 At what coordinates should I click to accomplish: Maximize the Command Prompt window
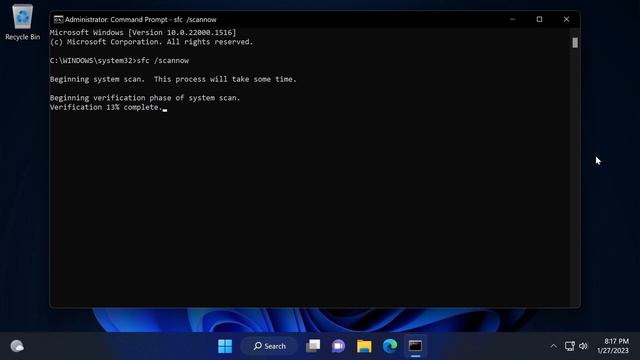(539, 19)
